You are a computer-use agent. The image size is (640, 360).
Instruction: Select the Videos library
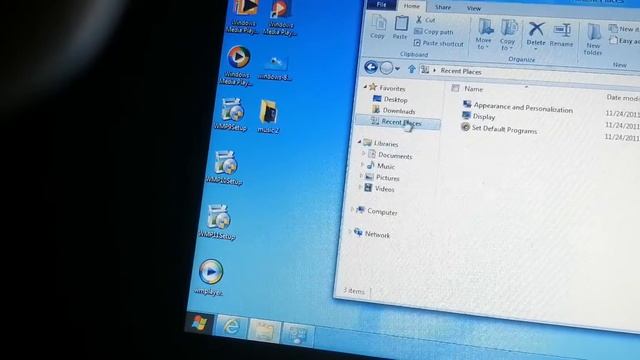click(x=380, y=189)
